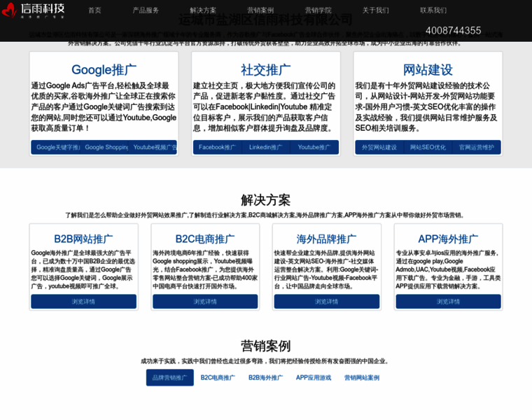Click the Youtube视频广告 button

click(x=153, y=147)
